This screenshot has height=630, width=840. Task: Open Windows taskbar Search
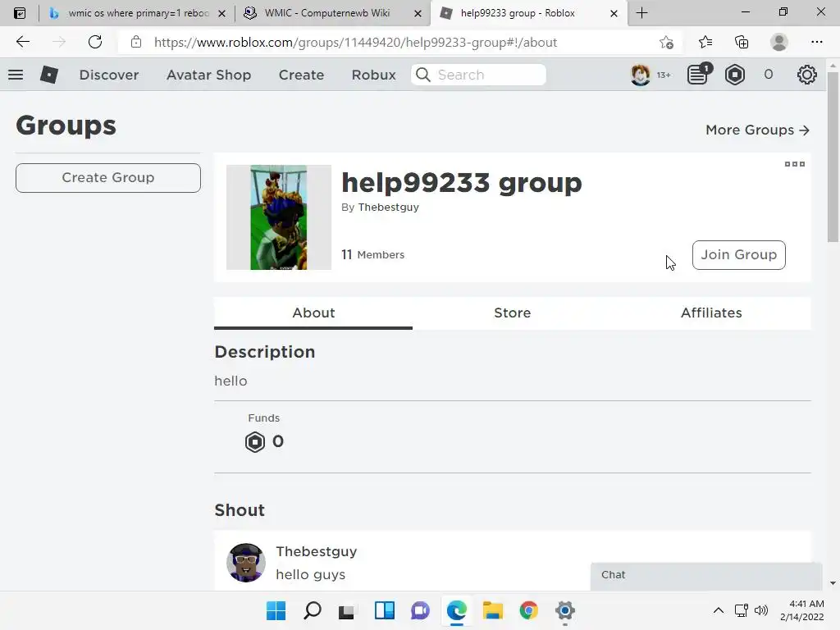pos(313,610)
